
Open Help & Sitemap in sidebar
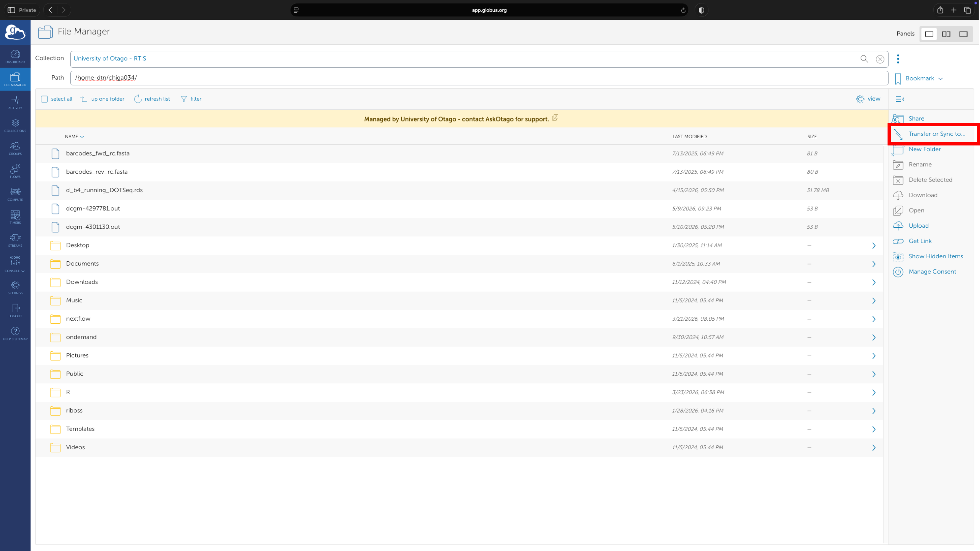pos(15,333)
